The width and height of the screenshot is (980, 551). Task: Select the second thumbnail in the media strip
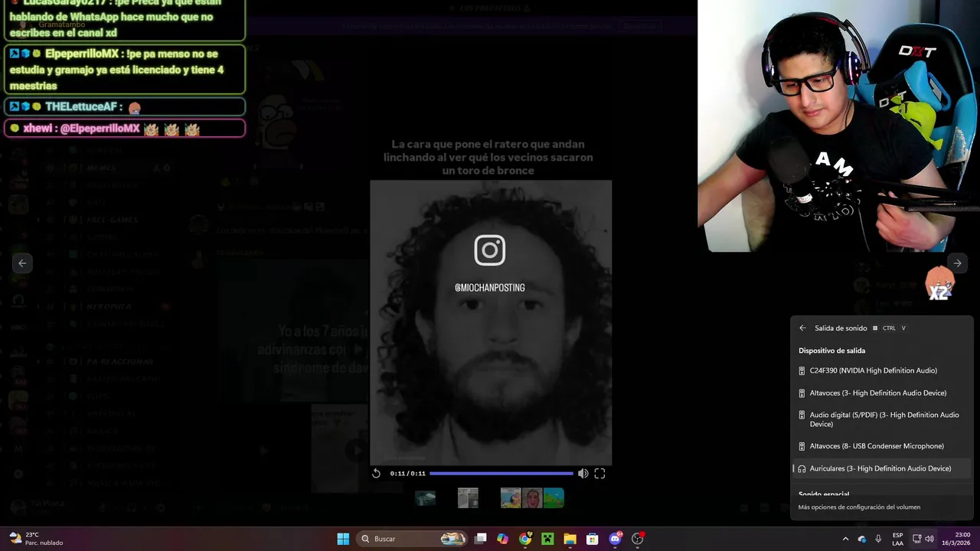point(468,498)
